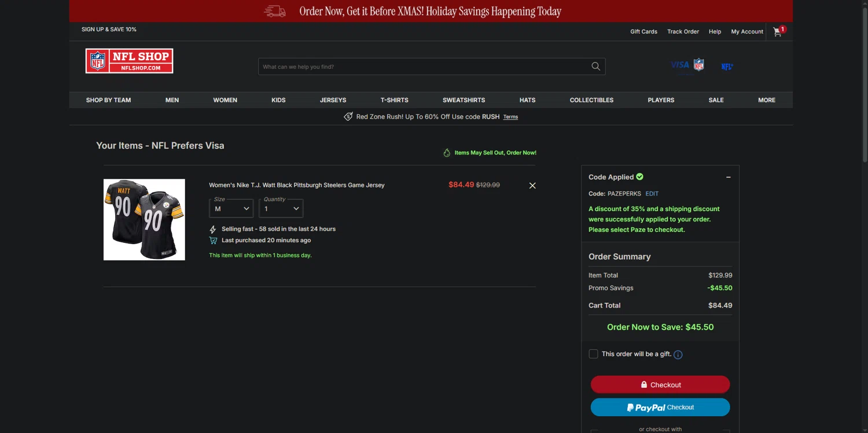Open the COLLECTIBLES menu
The width and height of the screenshot is (868, 433).
(591, 100)
